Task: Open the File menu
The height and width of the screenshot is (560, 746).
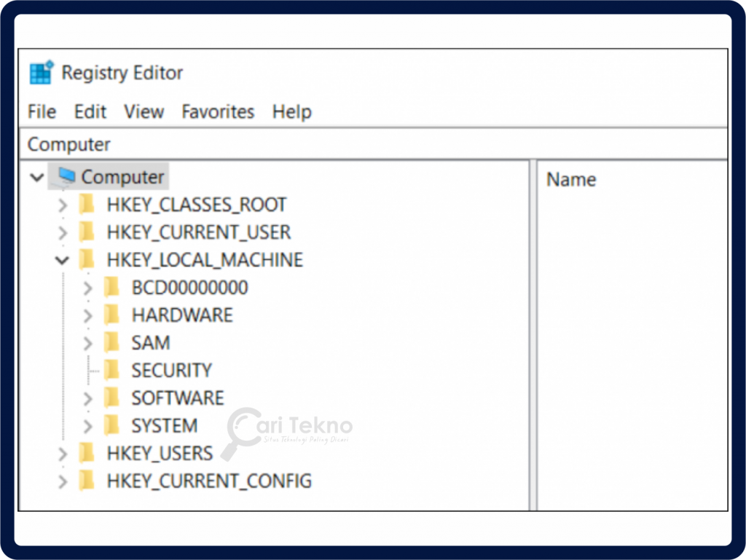Action: click(42, 111)
